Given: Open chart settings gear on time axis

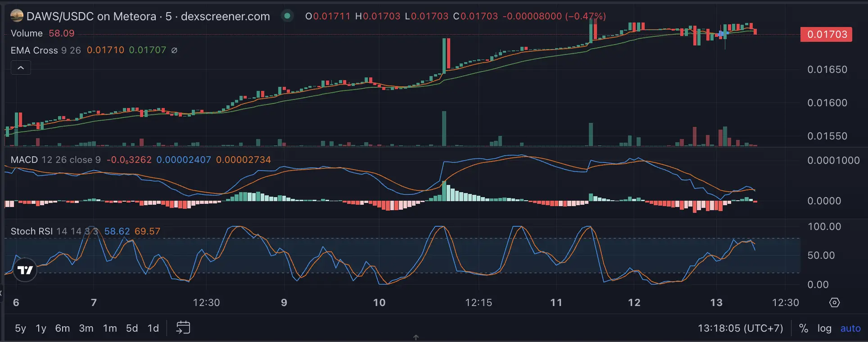Looking at the screenshot, I should point(834,302).
